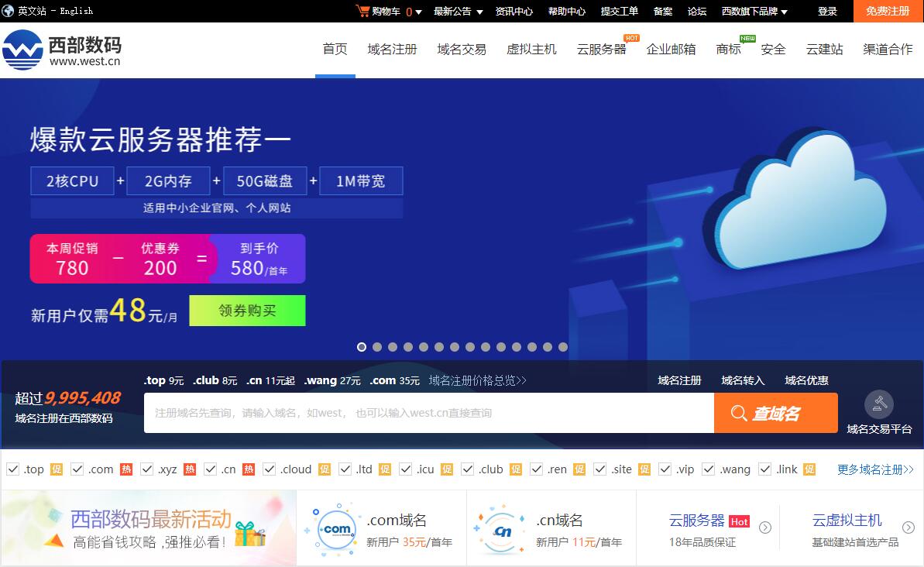This screenshot has height=567, width=924.
Task: Open the 域名交易平台 tool icon
Action: [879, 404]
